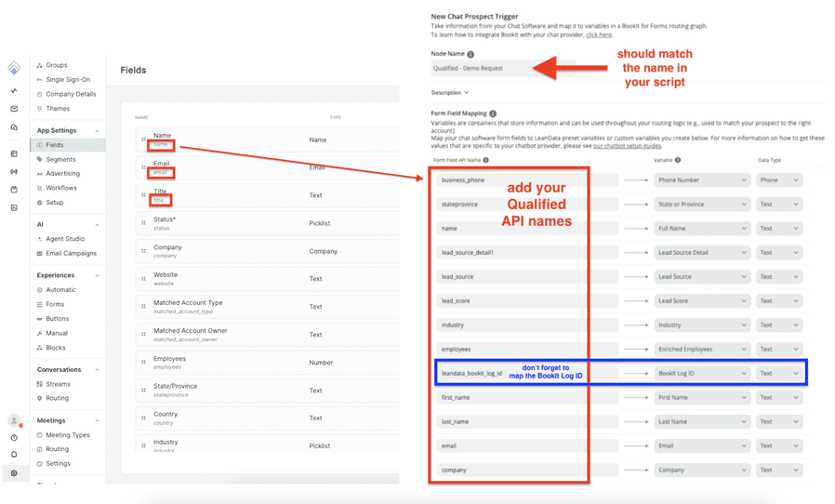This screenshot has height=504, width=835.
Task: Go to Company Details
Action: coord(71,94)
